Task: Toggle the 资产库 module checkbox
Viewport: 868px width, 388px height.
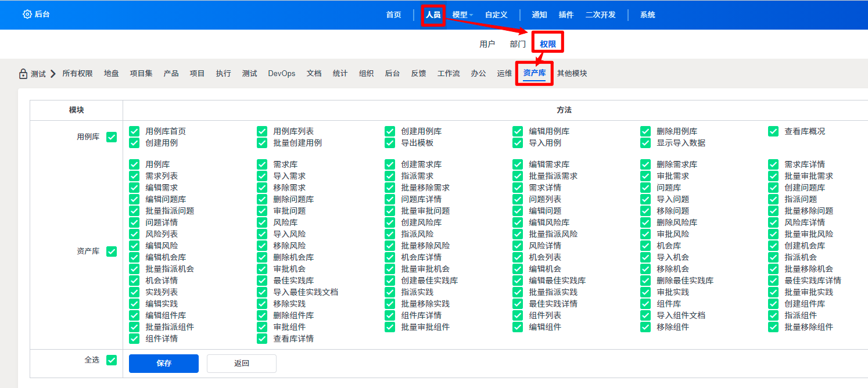Action: (x=112, y=252)
